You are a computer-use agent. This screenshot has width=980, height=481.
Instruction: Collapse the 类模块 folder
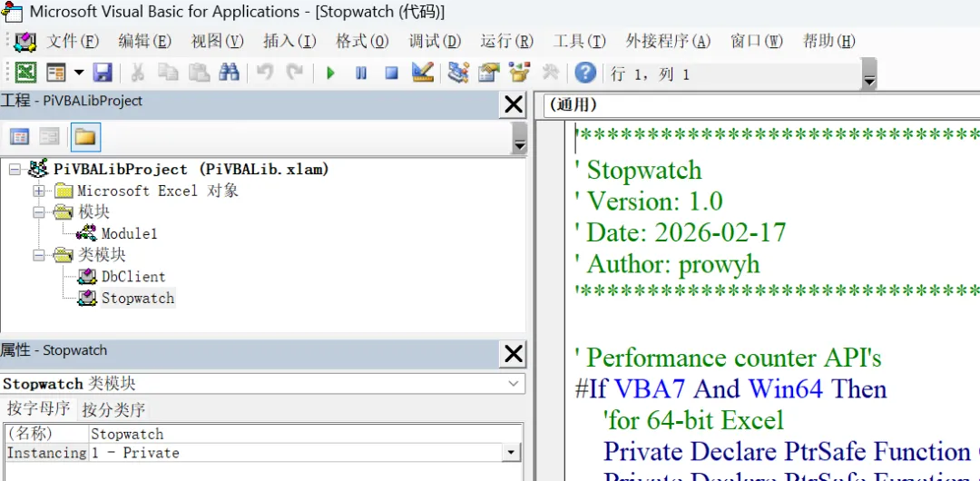(x=39, y=255)
